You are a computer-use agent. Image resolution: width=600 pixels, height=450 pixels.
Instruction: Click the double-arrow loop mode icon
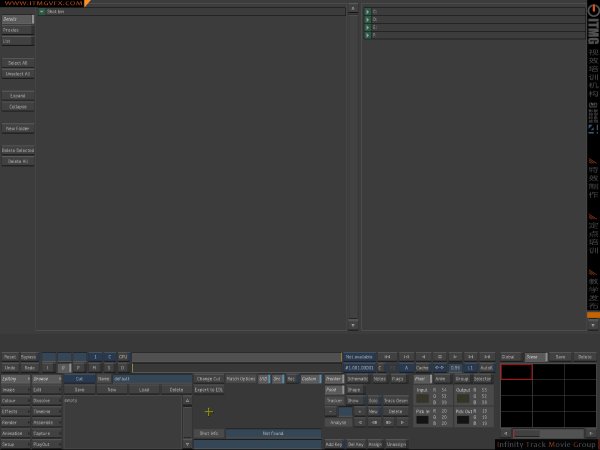tap(439, 368)
